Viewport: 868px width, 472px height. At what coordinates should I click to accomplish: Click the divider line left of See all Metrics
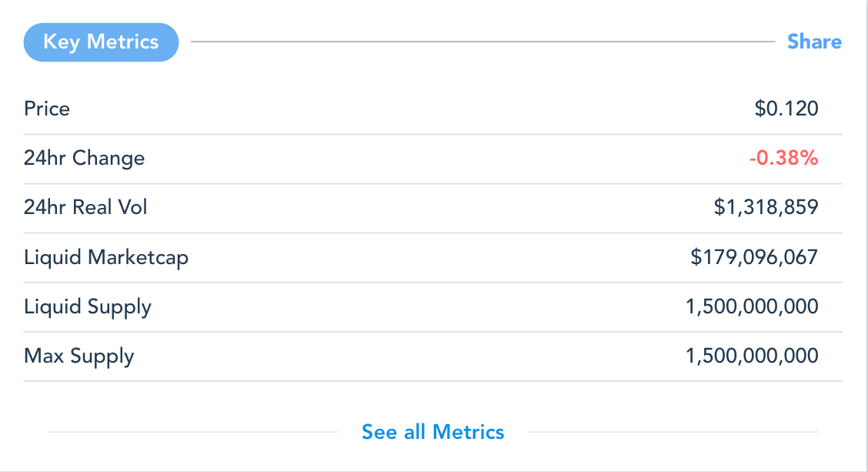pyautogui.click(x=192, y=432)
